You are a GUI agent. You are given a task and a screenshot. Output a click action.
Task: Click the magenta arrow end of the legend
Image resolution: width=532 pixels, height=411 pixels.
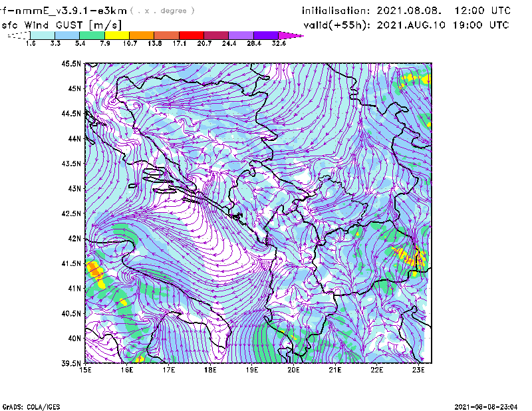291,35
